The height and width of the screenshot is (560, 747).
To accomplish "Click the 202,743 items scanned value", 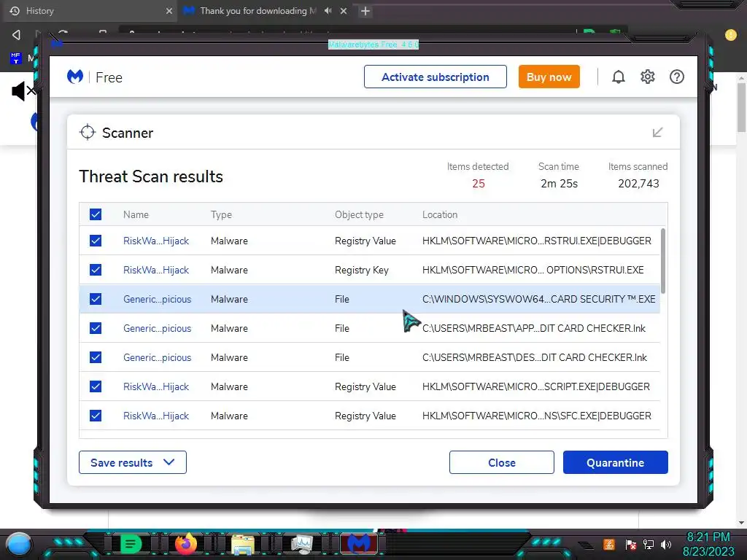I will tap(638, 183).
